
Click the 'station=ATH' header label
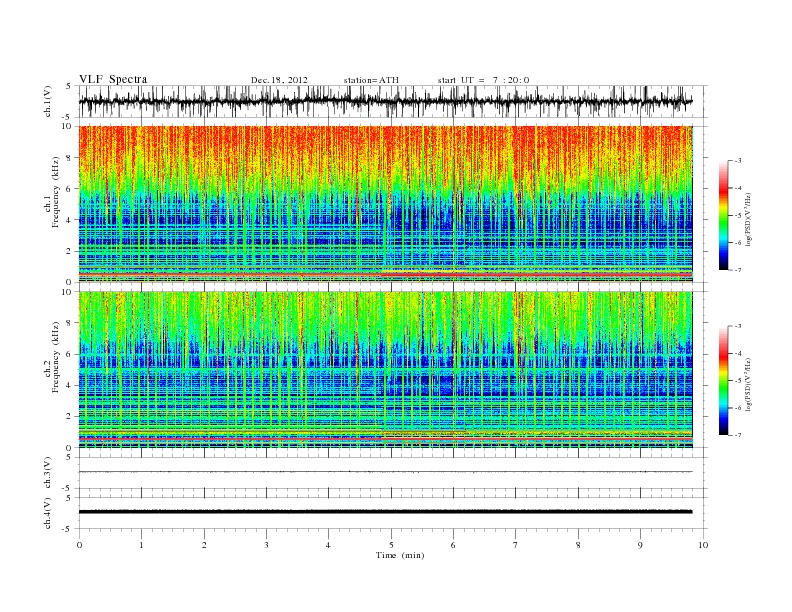(371, 80)
